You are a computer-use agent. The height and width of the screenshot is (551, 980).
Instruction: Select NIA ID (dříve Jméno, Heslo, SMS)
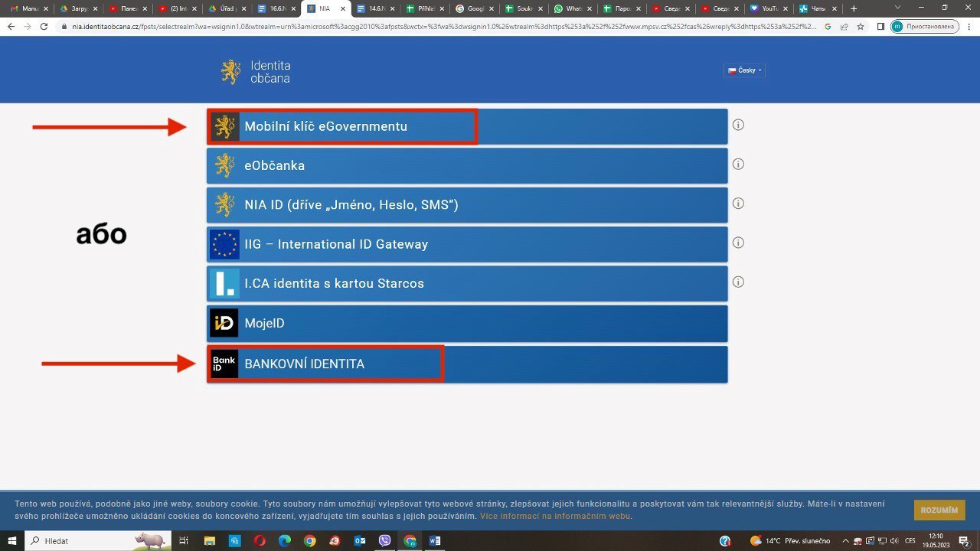click(x=467, y=204)
